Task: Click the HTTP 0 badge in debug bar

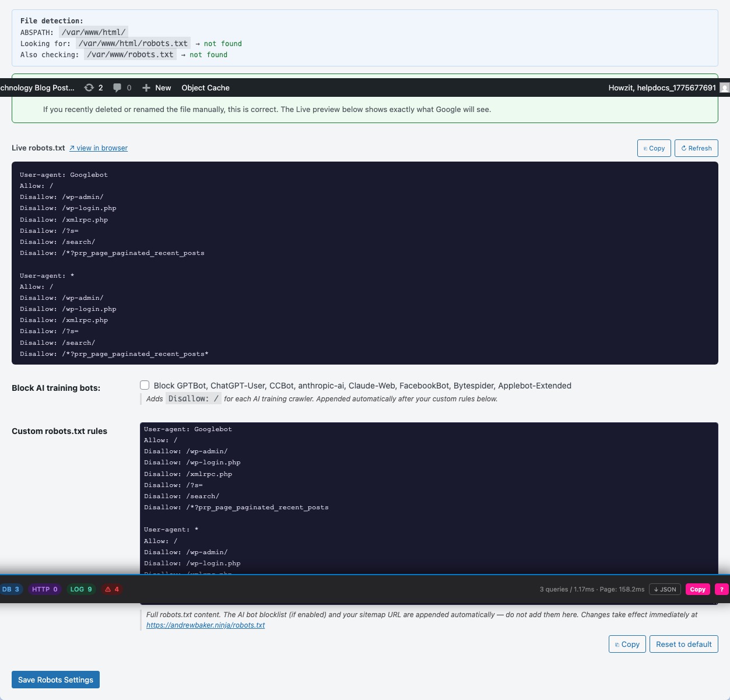Action: [x=44, y=589]
